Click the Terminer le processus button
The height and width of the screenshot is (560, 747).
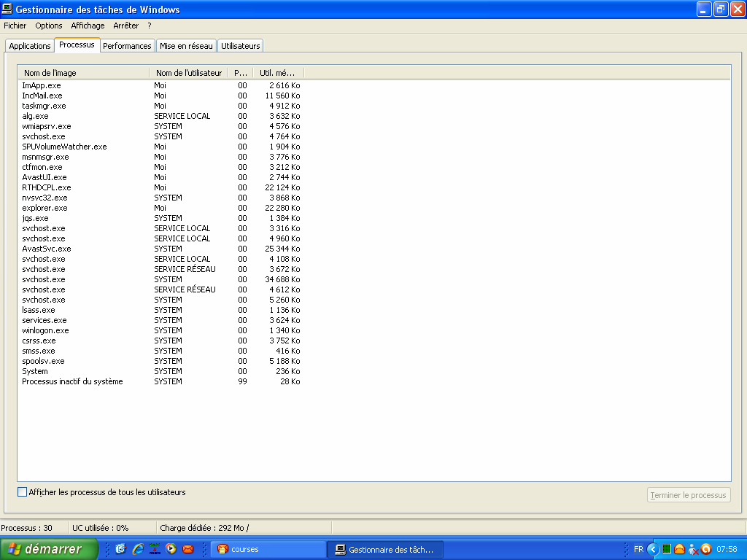coord(689,495)
